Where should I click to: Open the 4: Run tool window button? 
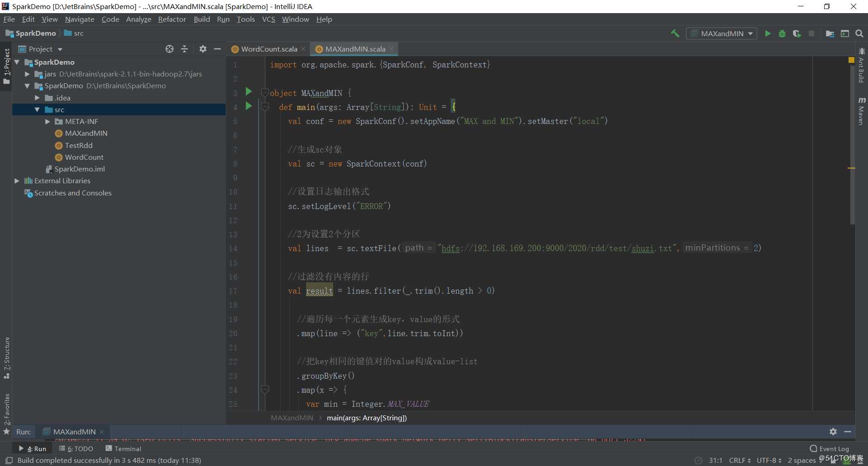tap(33, 448)
